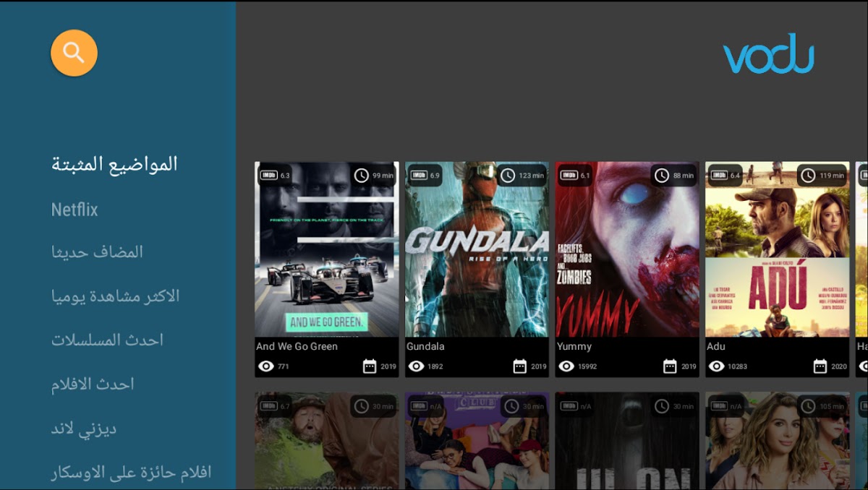
Task: Click the And We Go Green title
Action: pos(297,347)
